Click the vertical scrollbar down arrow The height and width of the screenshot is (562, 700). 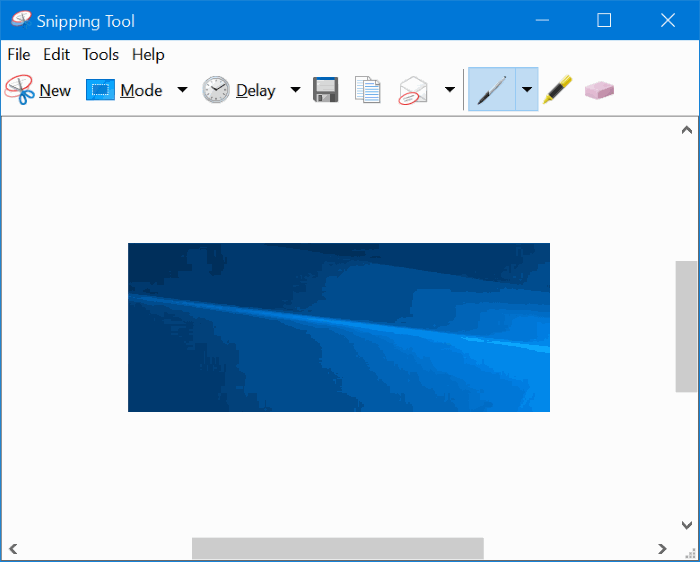tap(687, 525)
